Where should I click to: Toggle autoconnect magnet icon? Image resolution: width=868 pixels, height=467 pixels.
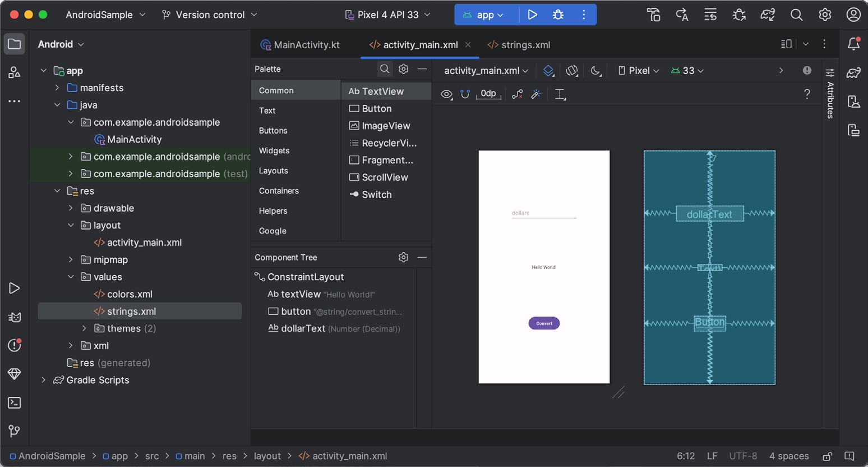click(465, 94)
